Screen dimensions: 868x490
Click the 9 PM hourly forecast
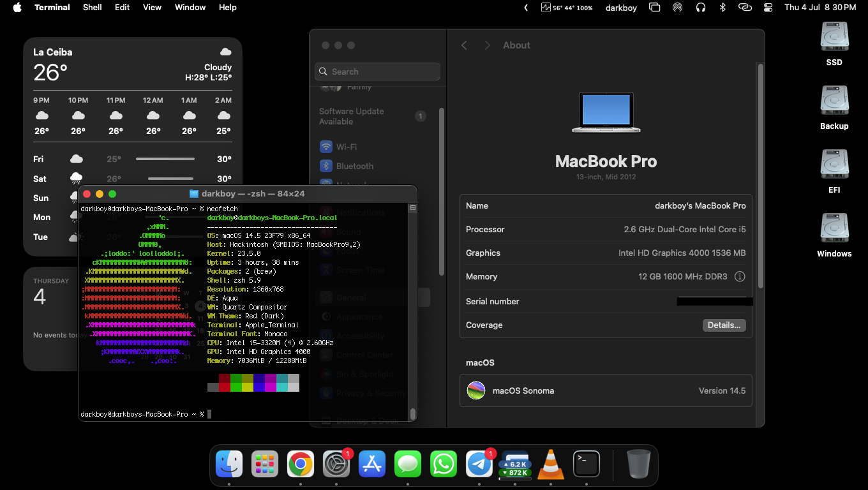tap(41, 115)
